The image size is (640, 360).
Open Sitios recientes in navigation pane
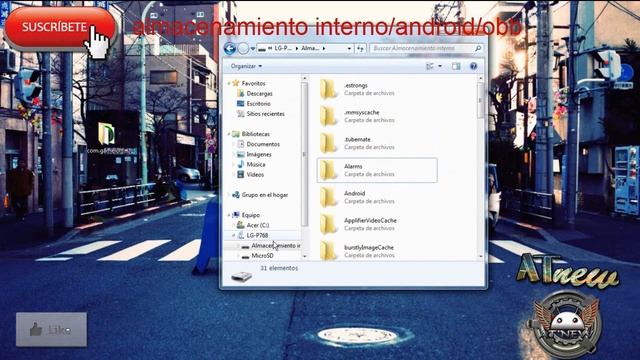[265, 114]
